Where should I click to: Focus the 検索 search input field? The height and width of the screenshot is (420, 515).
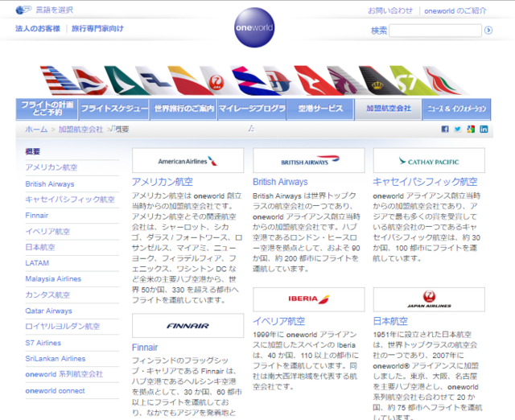(x=435, y=31)
